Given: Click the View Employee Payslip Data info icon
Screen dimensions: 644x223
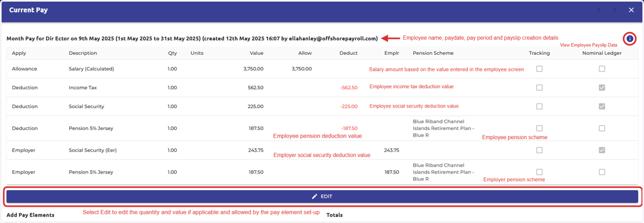Looking at the screenshot, I should [630, 39].
